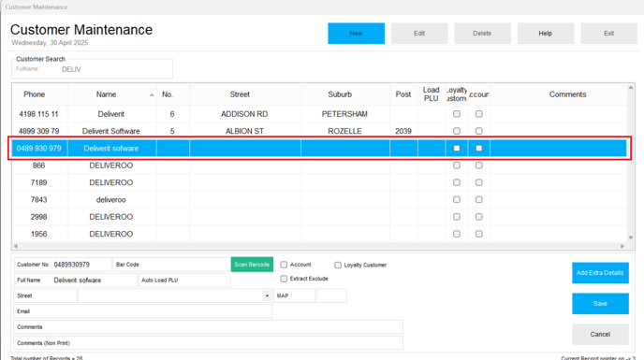Click the Comments (Non Print) field
The height and width of the screenshot is (360, 644).
209,343
